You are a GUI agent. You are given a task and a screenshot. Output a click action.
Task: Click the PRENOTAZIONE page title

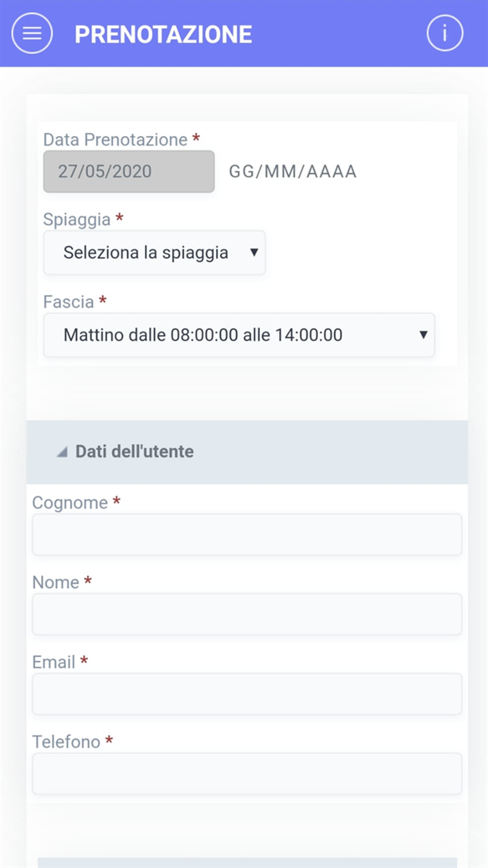point(163,35)
